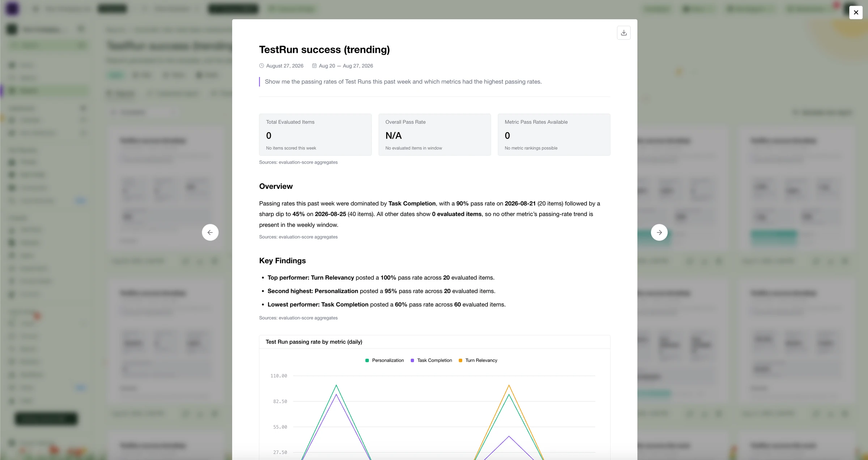Click the Aug 20 — Aug 27 date range

[346, 66]
